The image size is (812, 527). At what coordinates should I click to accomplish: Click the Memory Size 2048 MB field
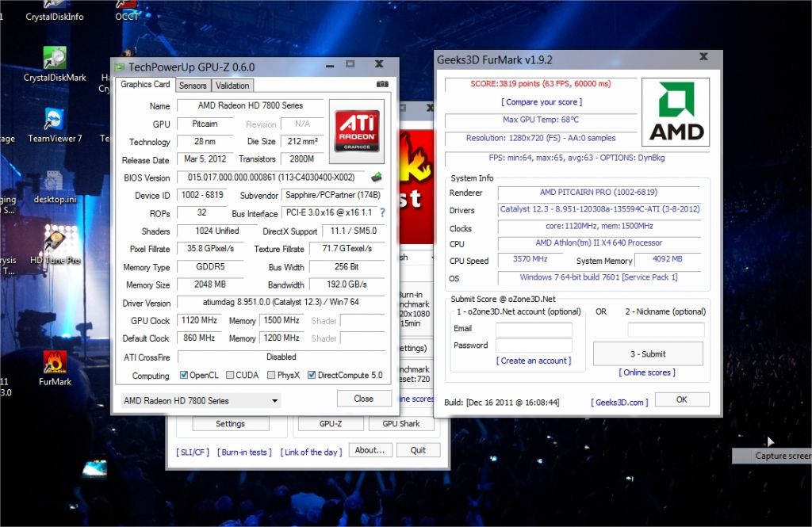point(210,285)
